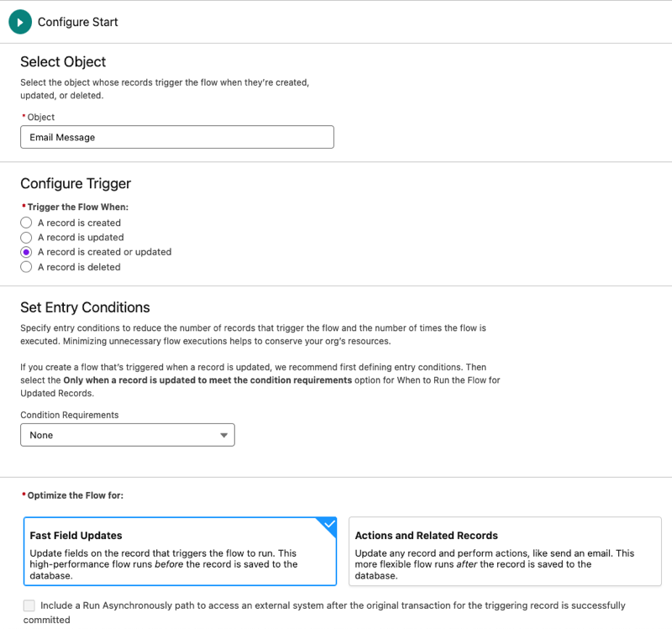
Task: Select the Fast Field Updates card
Action: [x=180, y=552]
